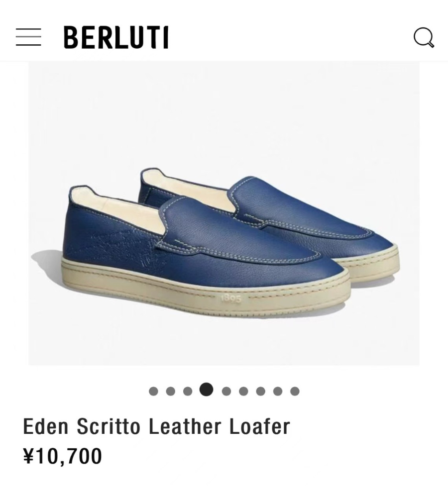Open the Eden Scritto Leather Loafer title
The height and width of the screenshot is (503, 448).
pyautogui.click(x=156, y=427)
